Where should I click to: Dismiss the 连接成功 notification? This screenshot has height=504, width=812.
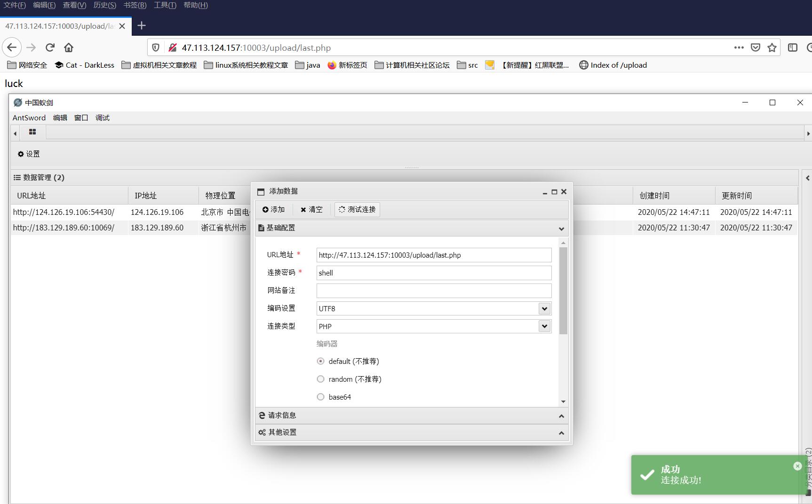click(x=797, y=466)
